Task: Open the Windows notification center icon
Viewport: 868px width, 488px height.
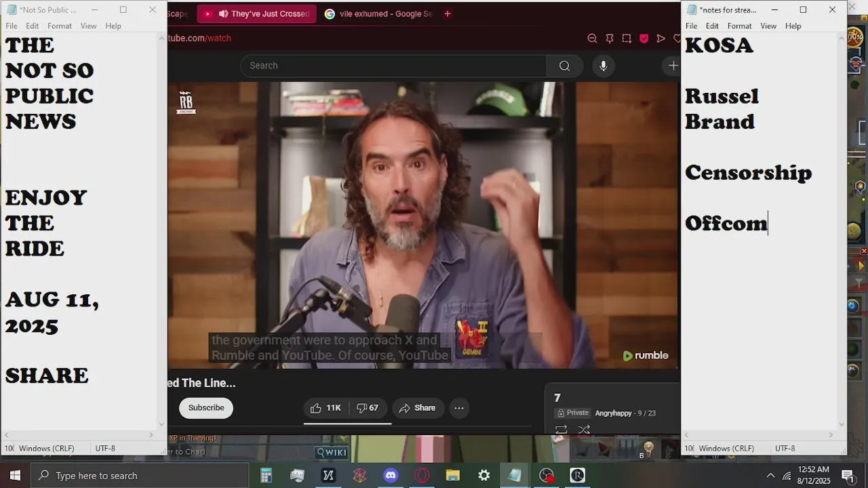Action: (848, 475)
